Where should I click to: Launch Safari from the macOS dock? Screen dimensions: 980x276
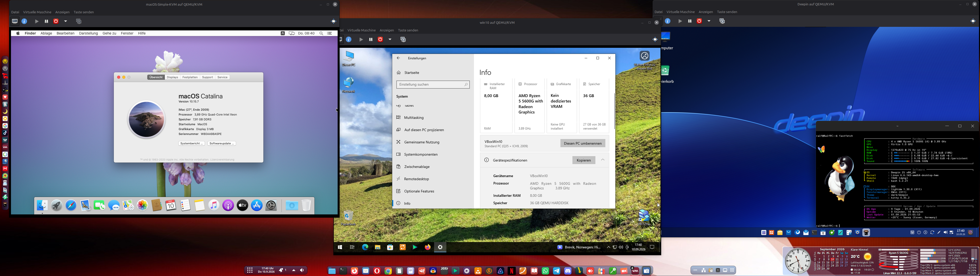point(71,206)
